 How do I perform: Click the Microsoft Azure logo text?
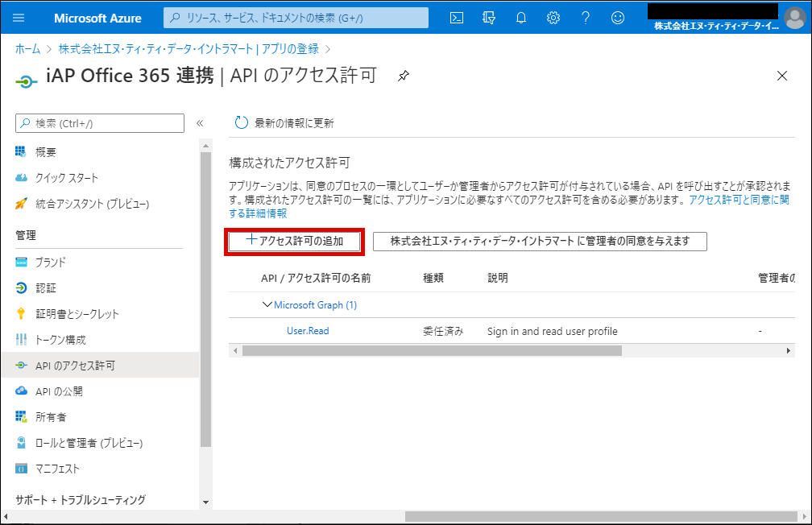click(x=97, y=19)
